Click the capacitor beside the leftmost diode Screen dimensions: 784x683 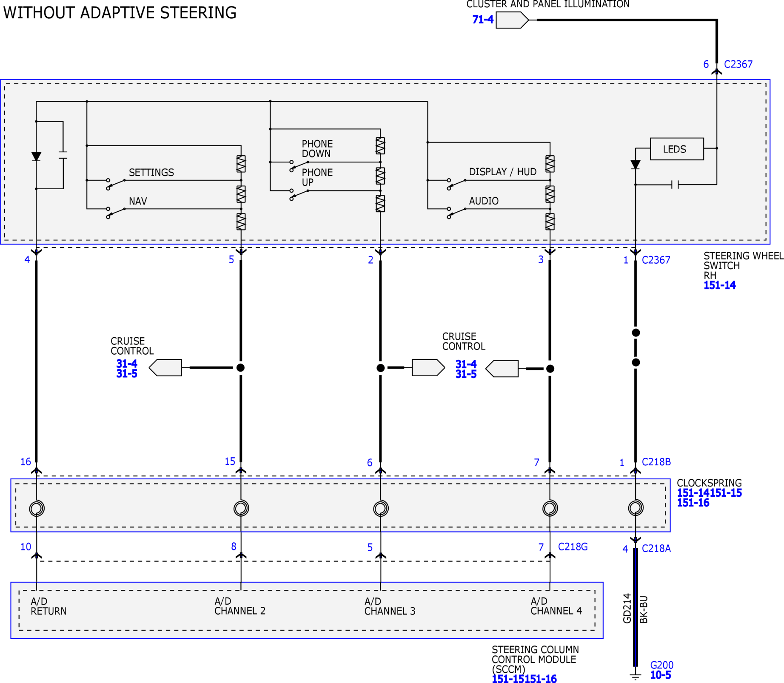63,155
